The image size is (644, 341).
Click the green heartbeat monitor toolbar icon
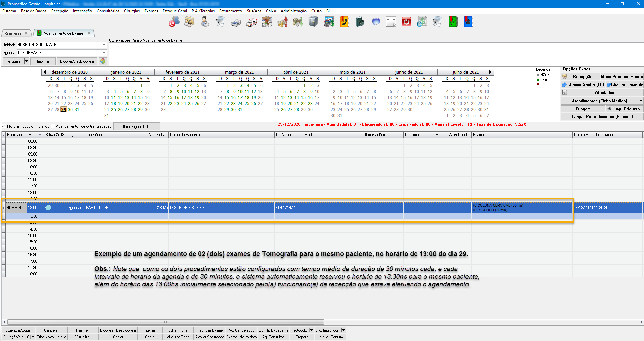click(453, 22)
